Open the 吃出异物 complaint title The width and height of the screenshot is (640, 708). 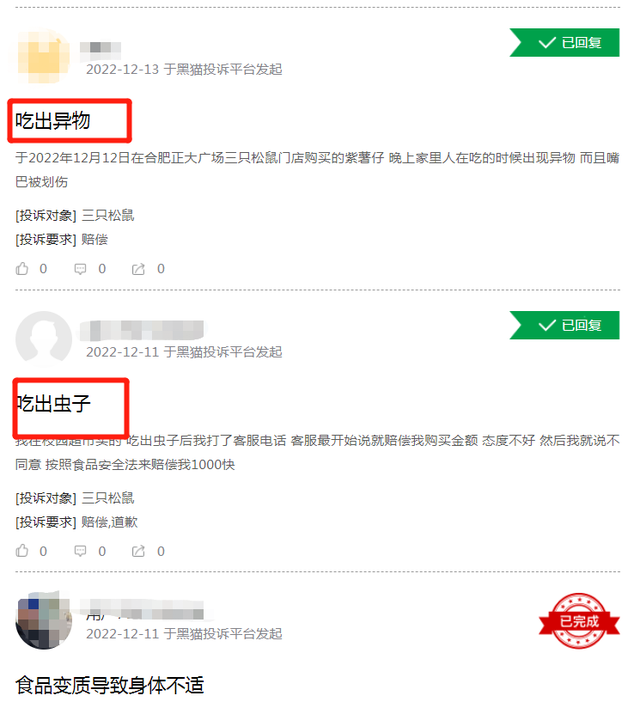(53, 121)
